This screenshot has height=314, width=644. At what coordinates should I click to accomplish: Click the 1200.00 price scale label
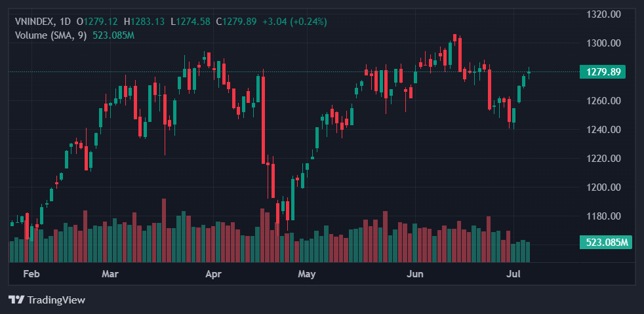coord(602,187)
